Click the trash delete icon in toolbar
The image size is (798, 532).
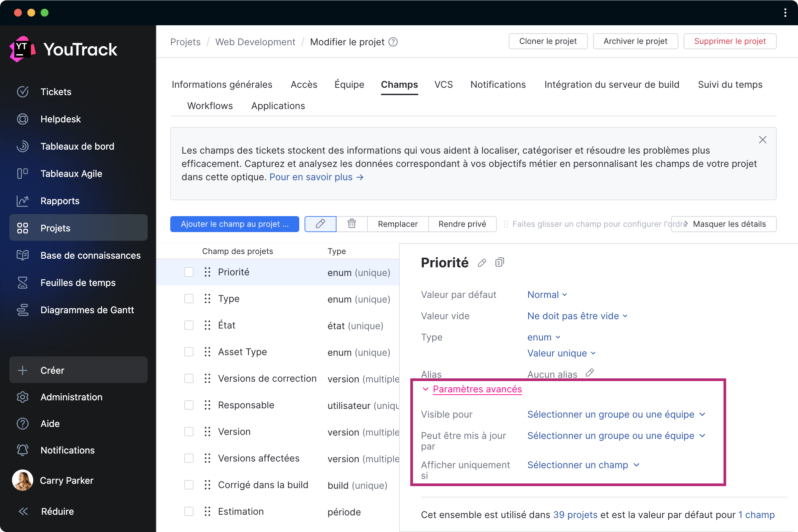click(351, 224)
